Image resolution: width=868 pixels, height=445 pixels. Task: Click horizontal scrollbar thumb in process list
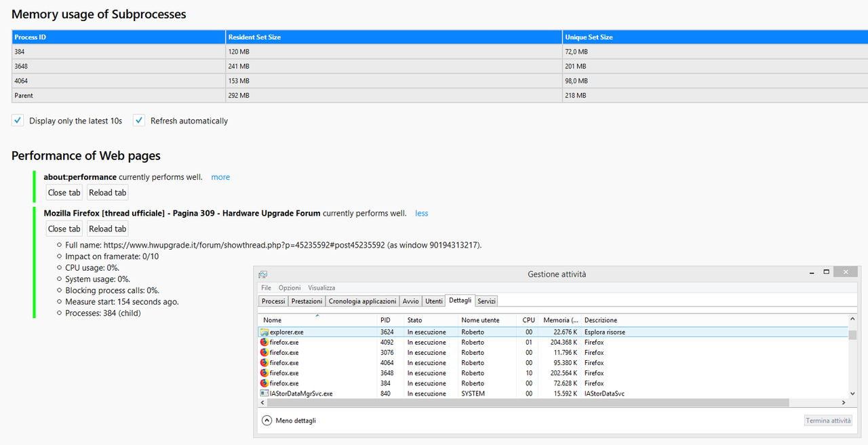click(528, 402)
